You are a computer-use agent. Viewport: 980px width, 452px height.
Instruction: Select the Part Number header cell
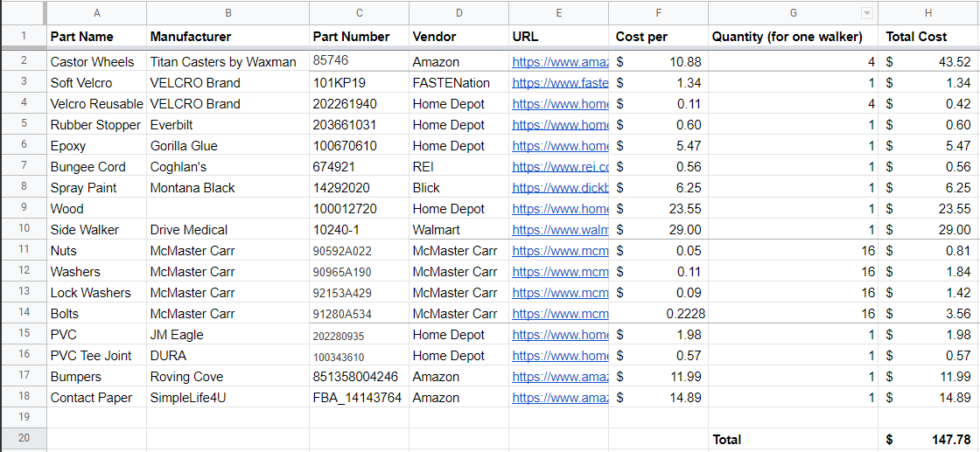point(359,37)
